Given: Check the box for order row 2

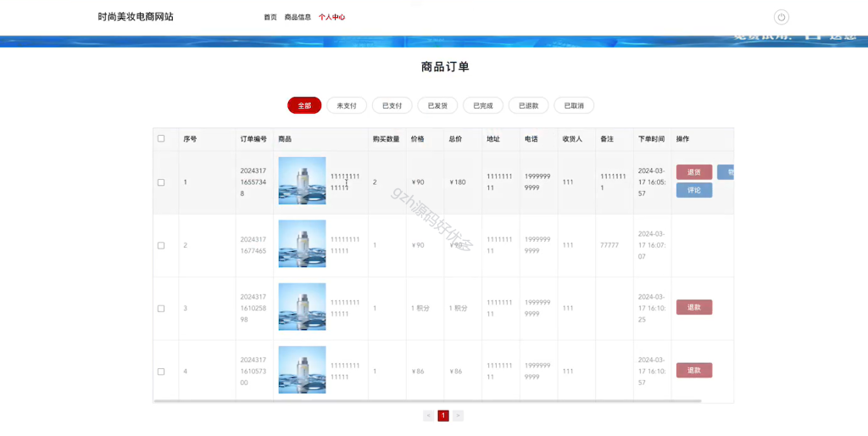Looking at the screenshot, I should [x=161, y=245].
